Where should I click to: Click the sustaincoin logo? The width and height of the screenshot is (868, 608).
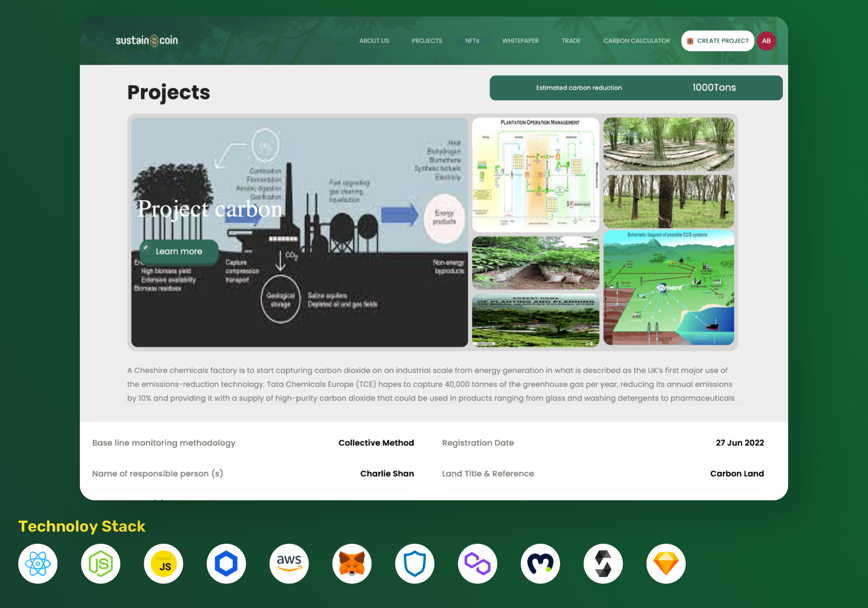pos(147,40)
